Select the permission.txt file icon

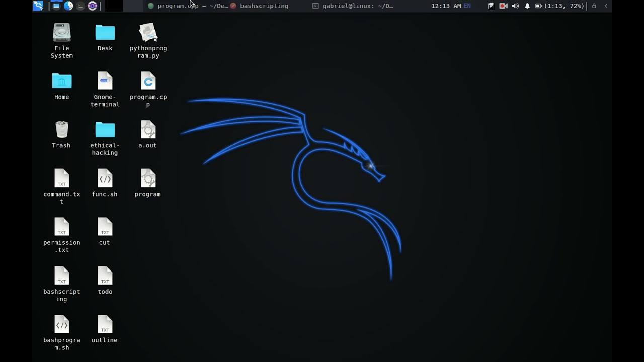pos(62,236)
